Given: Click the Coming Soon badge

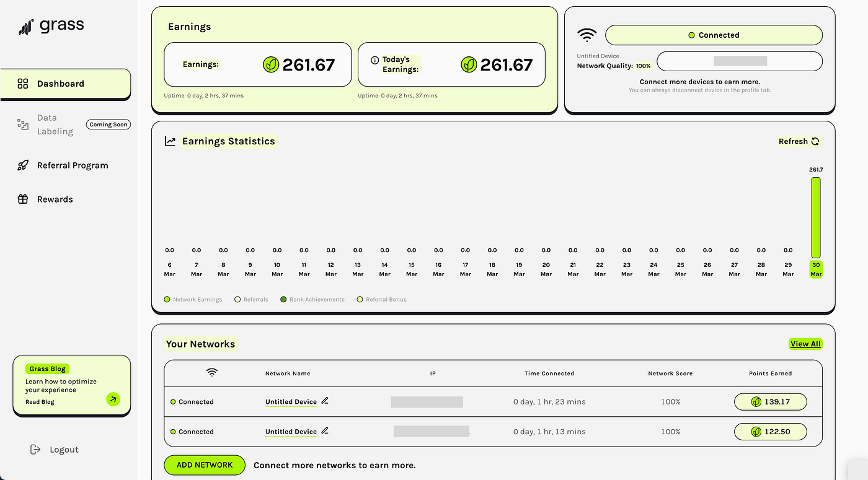Looking at the screenshot, I should point(108,124).
